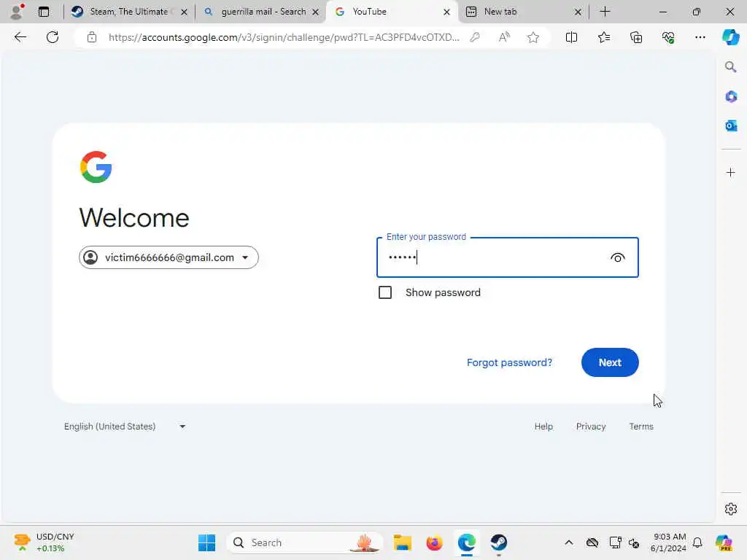The height and width of the screenshot is (560, 747).
Task: Expand the victim6666666@gmail.com account chooser
Action: coord(169,257)
